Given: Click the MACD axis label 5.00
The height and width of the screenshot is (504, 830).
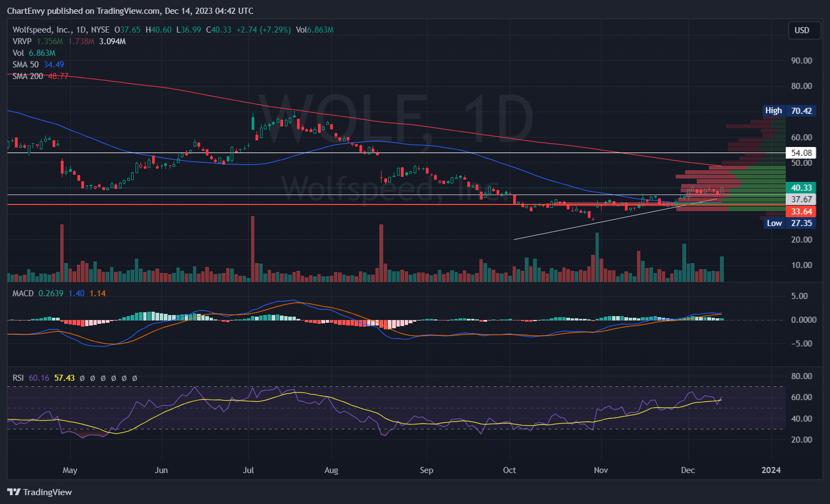Looking at the screenshot, I should (x=800, y=296).
